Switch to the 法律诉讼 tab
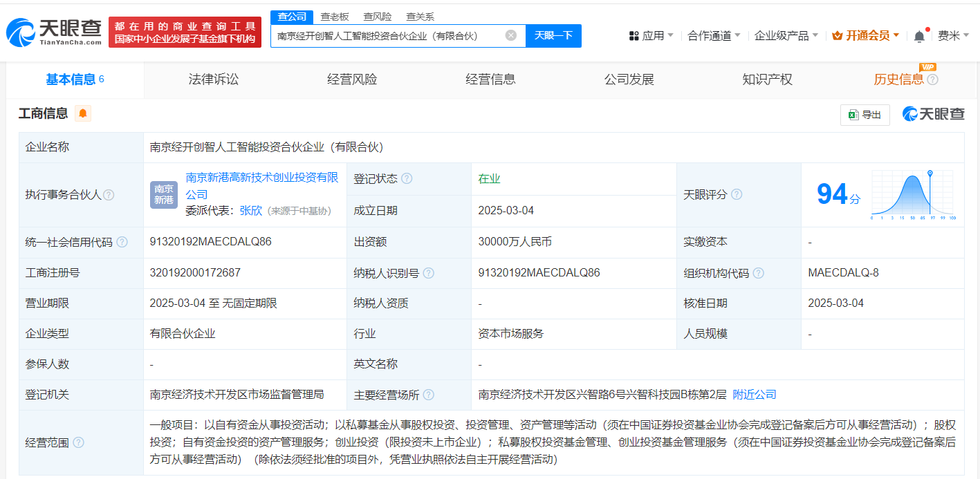980x479 pixels. 213,79
